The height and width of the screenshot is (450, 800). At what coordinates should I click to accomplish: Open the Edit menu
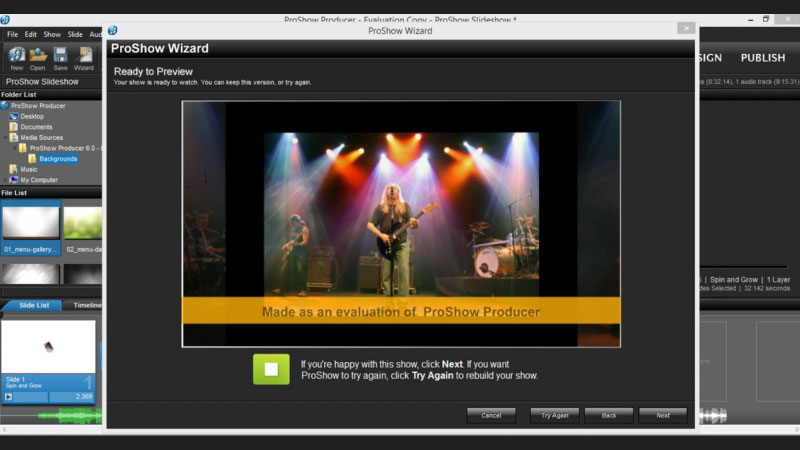(x=31, y=34)
